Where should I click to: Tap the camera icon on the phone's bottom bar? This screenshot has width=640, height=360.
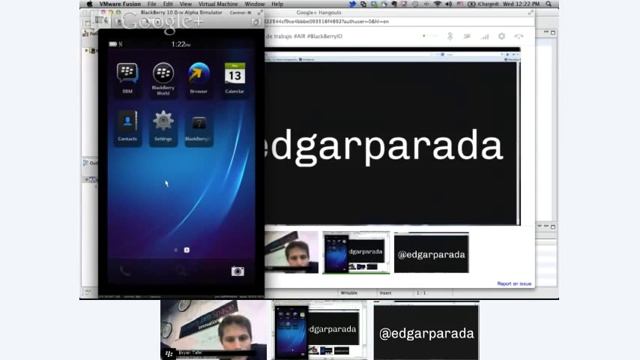tap(238, 271)
